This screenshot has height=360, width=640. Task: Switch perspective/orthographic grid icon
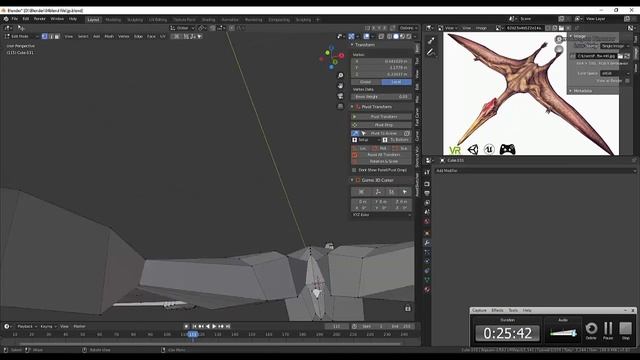pyautogui.click(x=340, y=106)
